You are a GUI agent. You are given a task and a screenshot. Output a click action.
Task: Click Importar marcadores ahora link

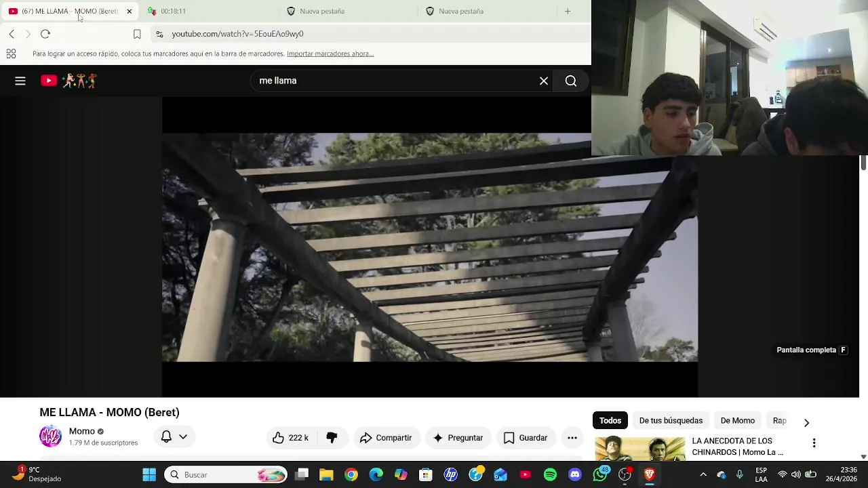point(330,54)
